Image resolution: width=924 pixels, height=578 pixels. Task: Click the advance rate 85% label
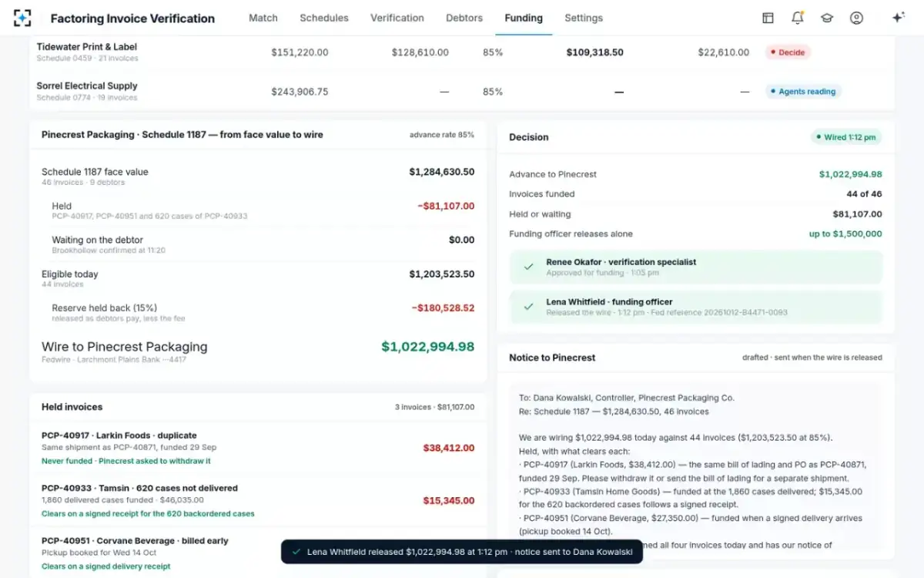(442, 135)
